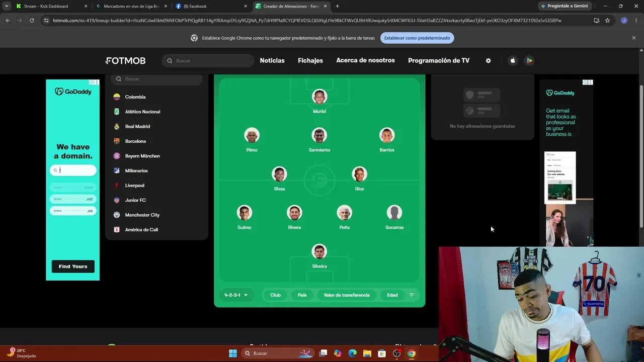Open a new Chrome tab
Viewport: 644px width, 362px height.
coord(337,6)
